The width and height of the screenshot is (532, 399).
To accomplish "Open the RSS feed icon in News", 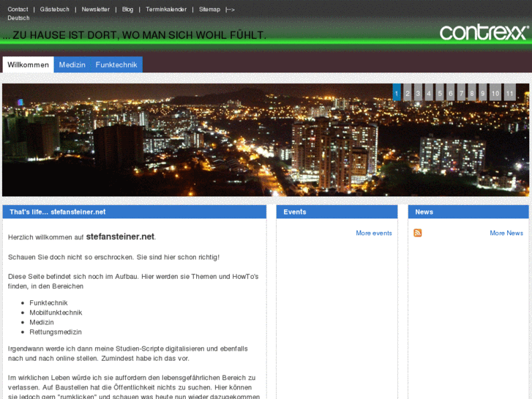I will tap(417, 233).
